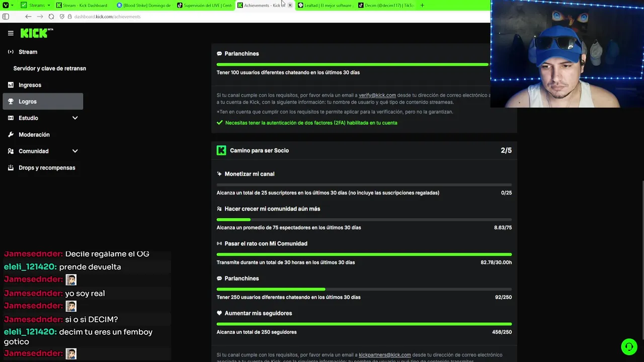
Task: Click the Comunidad sidebar item
Action: tap(33, 151)
